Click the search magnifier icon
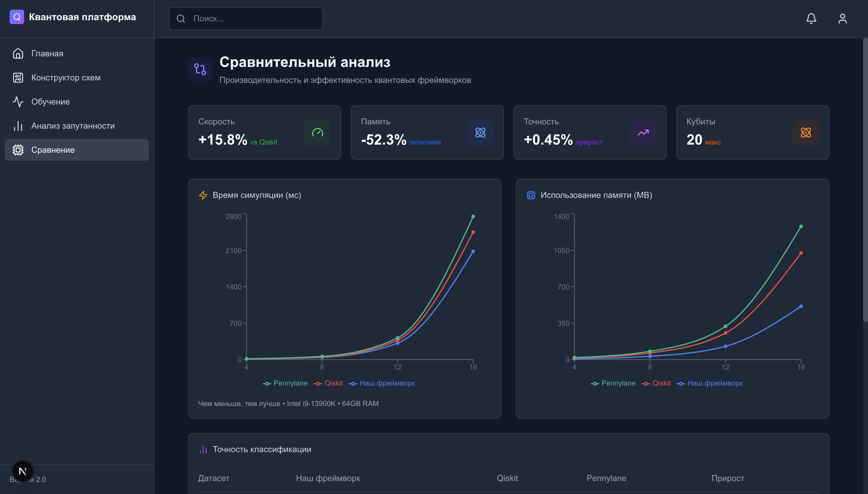Viewport: 868px width, 494px height. pos(181,19)
